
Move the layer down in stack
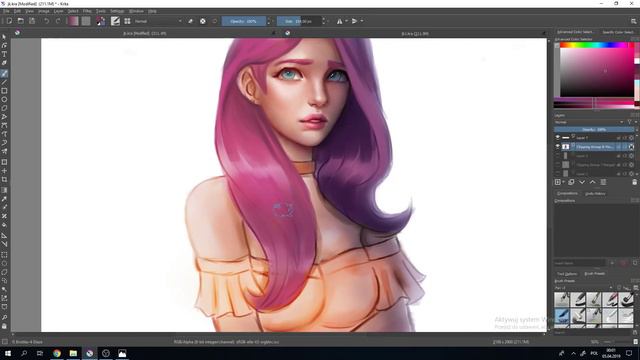click(x=582, y=182)
